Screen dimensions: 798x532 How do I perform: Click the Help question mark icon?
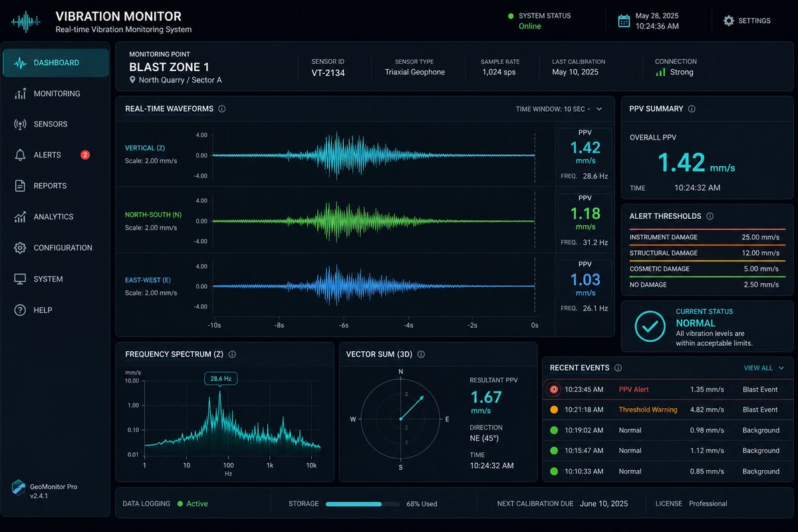coord(21,310)
